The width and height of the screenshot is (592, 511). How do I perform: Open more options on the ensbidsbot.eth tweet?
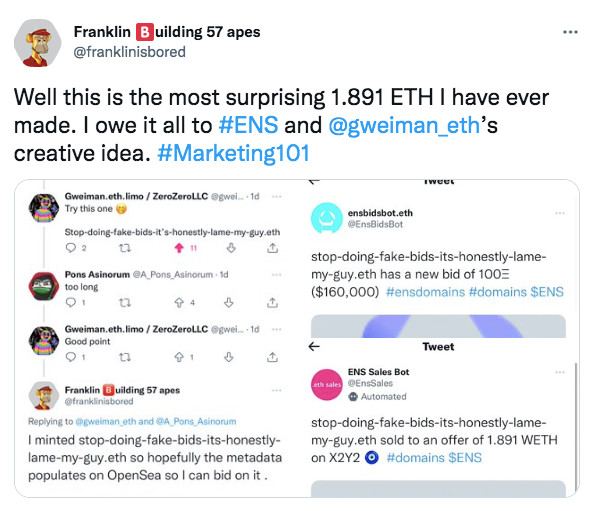[560, 213]
